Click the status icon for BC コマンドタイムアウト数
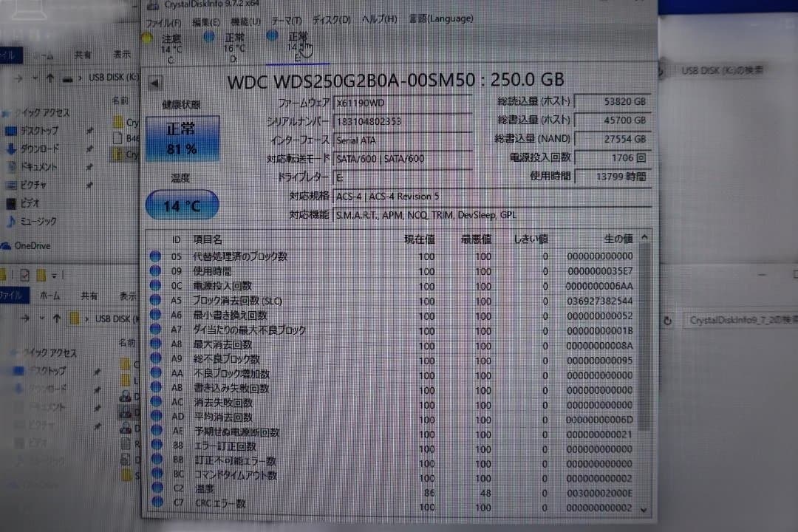This screenshot has height=532, width=798. point(157,474)
